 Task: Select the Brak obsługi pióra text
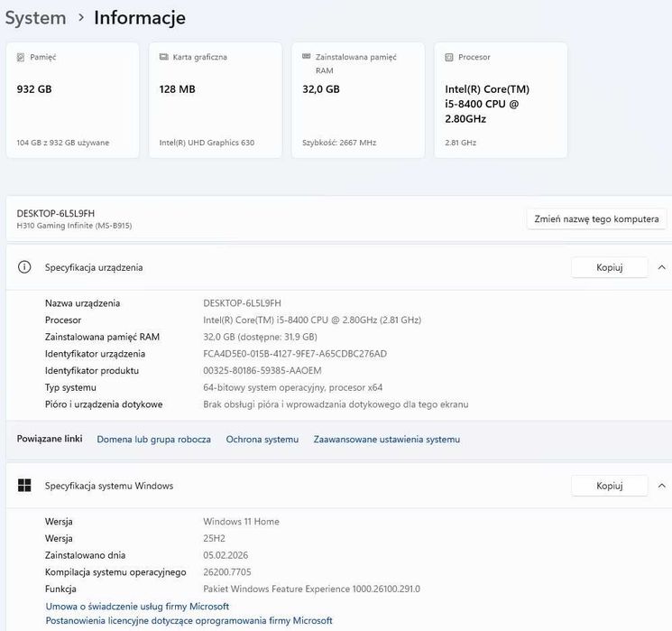coord(336,404)
